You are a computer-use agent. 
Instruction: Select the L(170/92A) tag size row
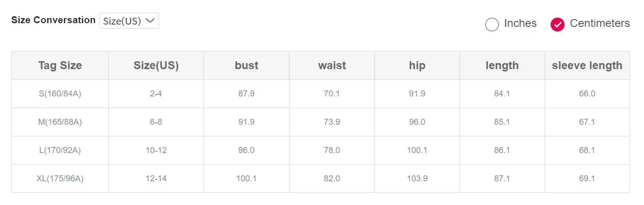tap(60, 150)
